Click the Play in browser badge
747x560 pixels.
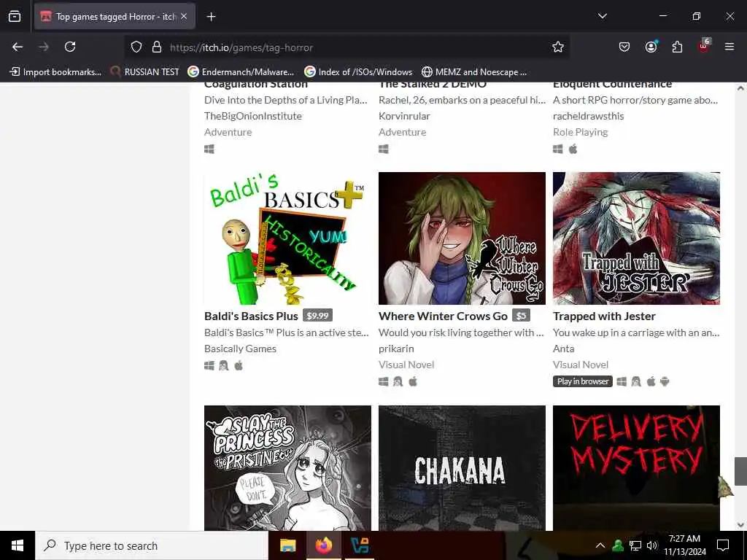(583, 381)
